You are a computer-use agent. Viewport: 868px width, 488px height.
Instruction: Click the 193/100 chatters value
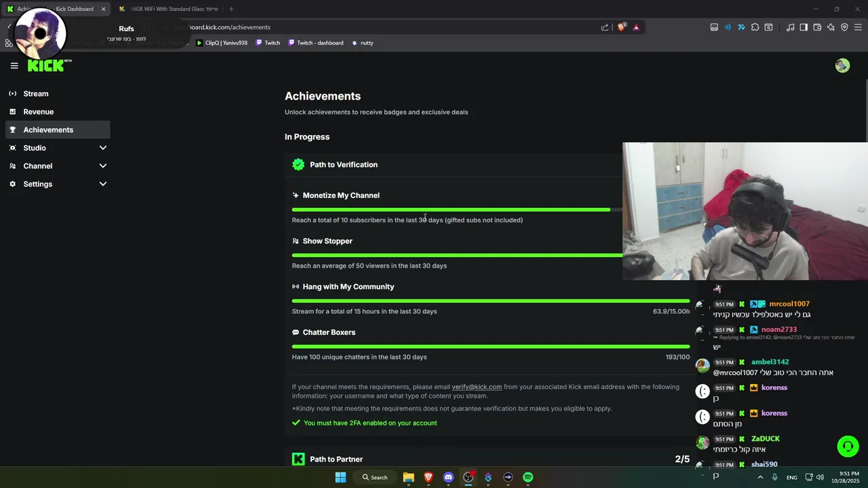(677, 357)
